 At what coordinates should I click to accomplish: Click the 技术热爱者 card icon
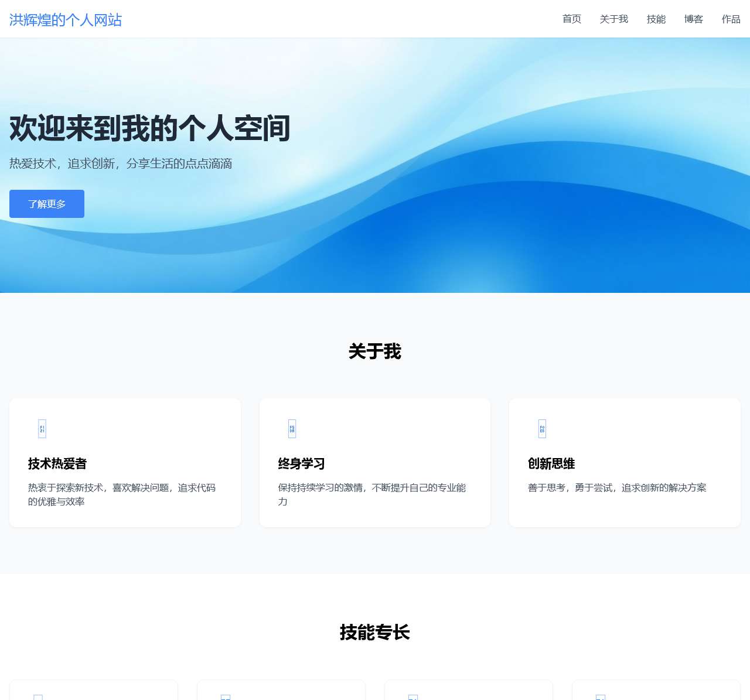pyautogui.click(x=41, y=428)
